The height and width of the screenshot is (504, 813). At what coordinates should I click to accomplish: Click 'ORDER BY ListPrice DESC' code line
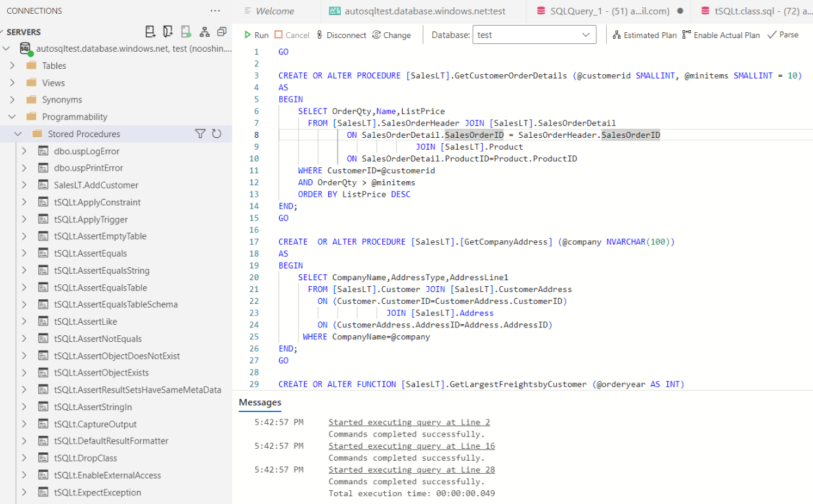pos(354,194)
